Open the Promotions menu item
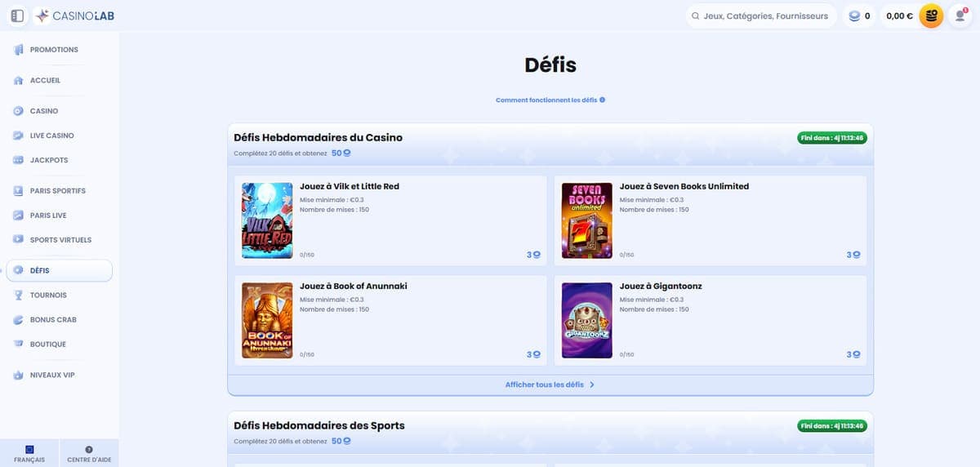The height and width of the screenshot is (467, 980). 54,50
